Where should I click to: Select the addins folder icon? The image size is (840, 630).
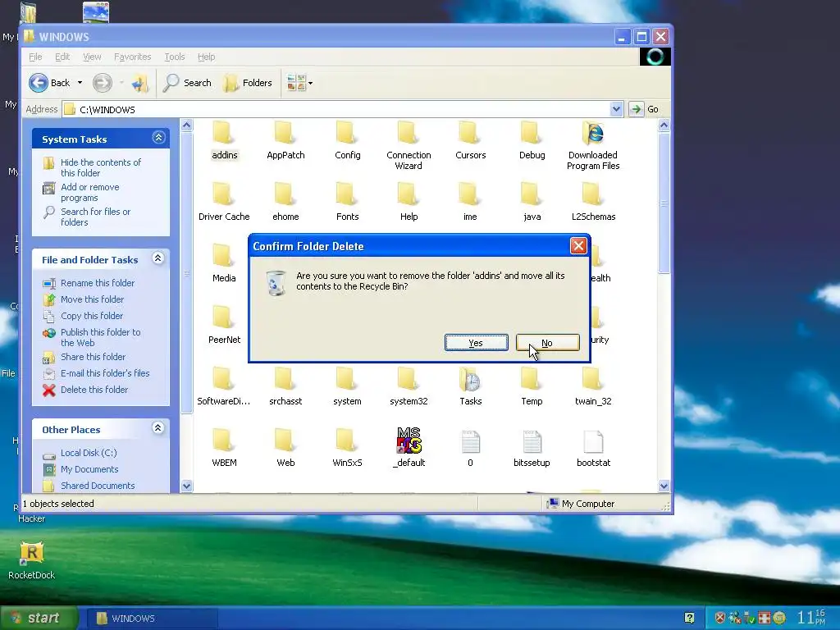click(224, 133)
